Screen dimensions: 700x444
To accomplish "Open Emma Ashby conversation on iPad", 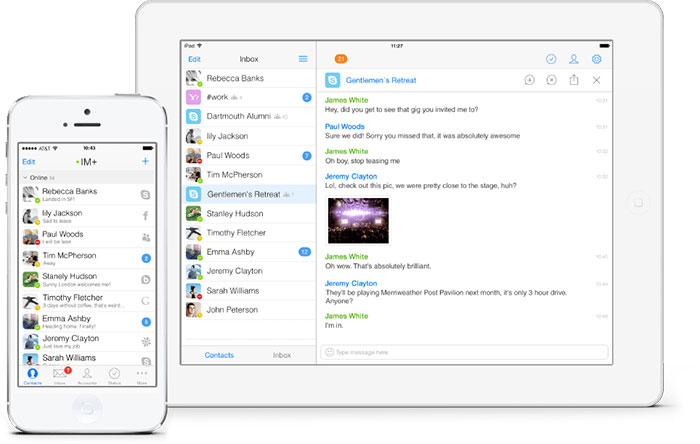I will point(249,252).
